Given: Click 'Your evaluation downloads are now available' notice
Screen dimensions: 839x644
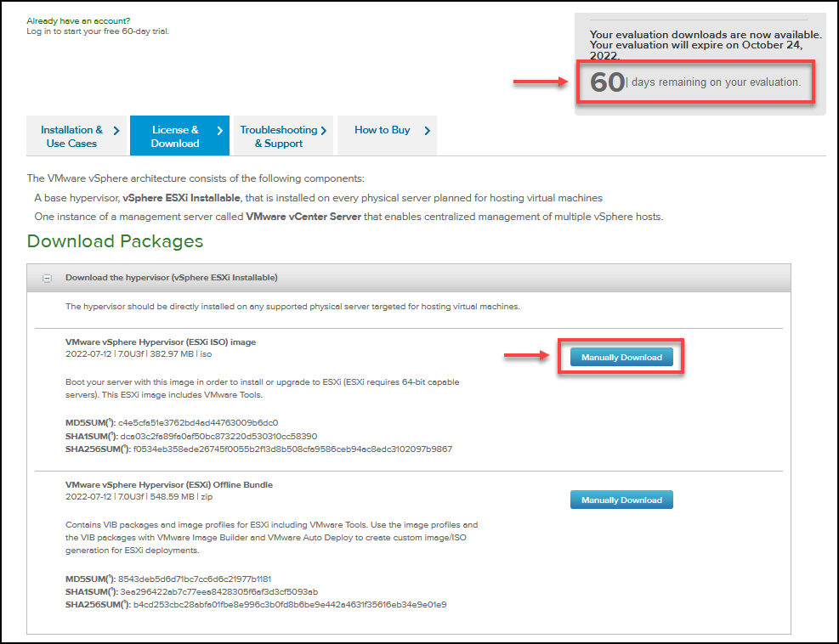Looking at the screenshot, I should pyautogui.click(x=706, y=35).
